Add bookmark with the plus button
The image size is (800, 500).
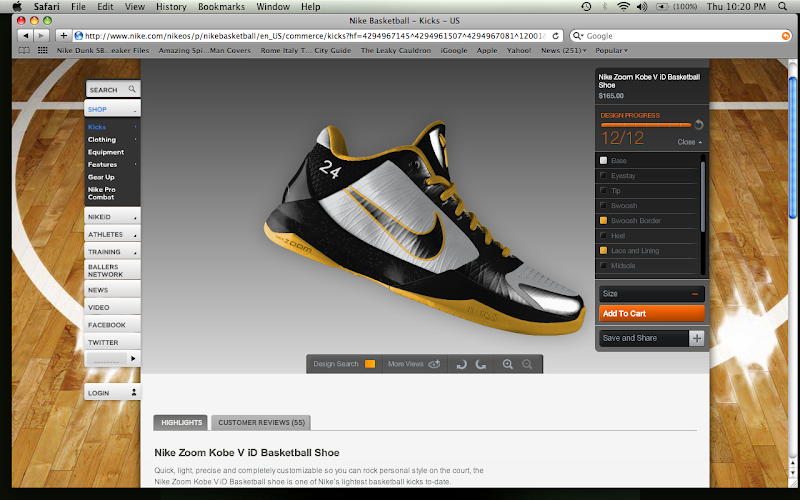[63, 36]
